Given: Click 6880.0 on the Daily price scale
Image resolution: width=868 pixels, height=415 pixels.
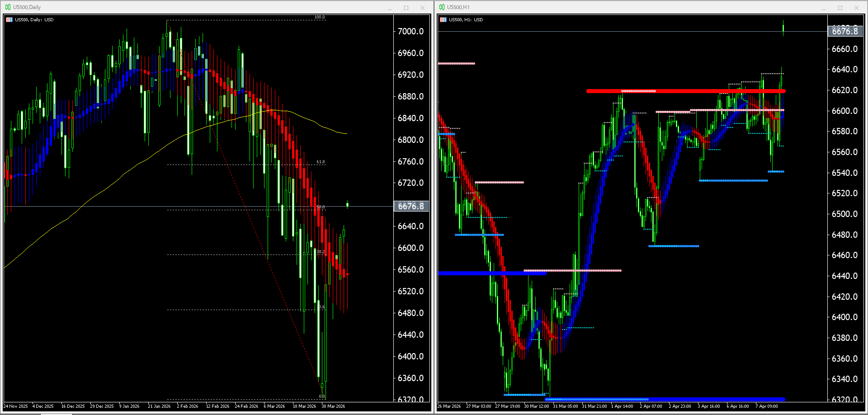Looking at the screenshot, I should point(410,96).
